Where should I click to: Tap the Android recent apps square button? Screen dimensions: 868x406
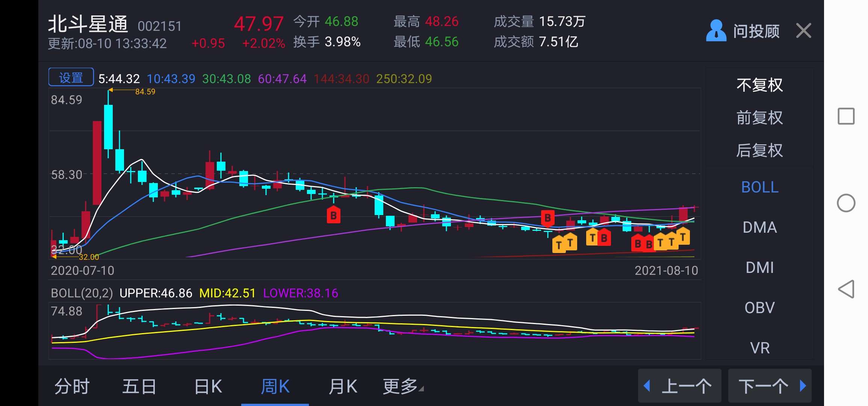(846, 116)
